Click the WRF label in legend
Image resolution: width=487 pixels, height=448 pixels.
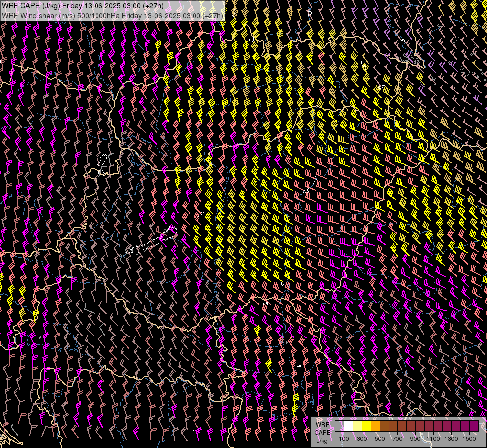point(322,425)
